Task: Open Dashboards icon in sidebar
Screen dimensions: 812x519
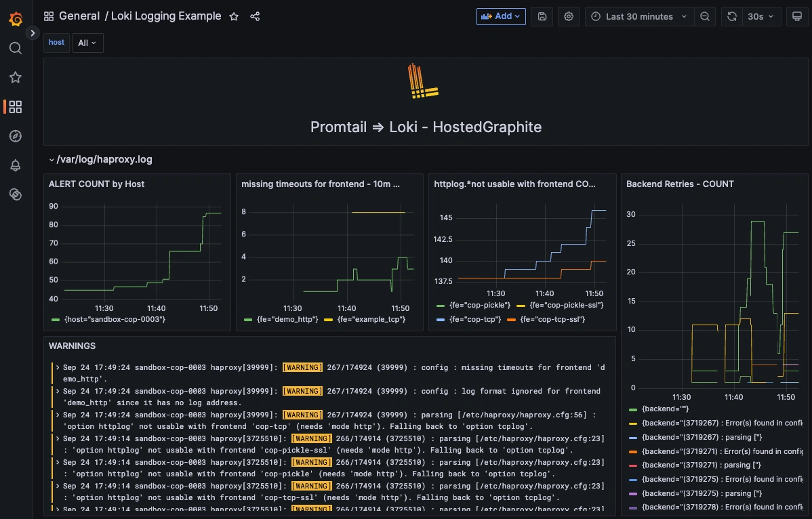Action: 16,107
